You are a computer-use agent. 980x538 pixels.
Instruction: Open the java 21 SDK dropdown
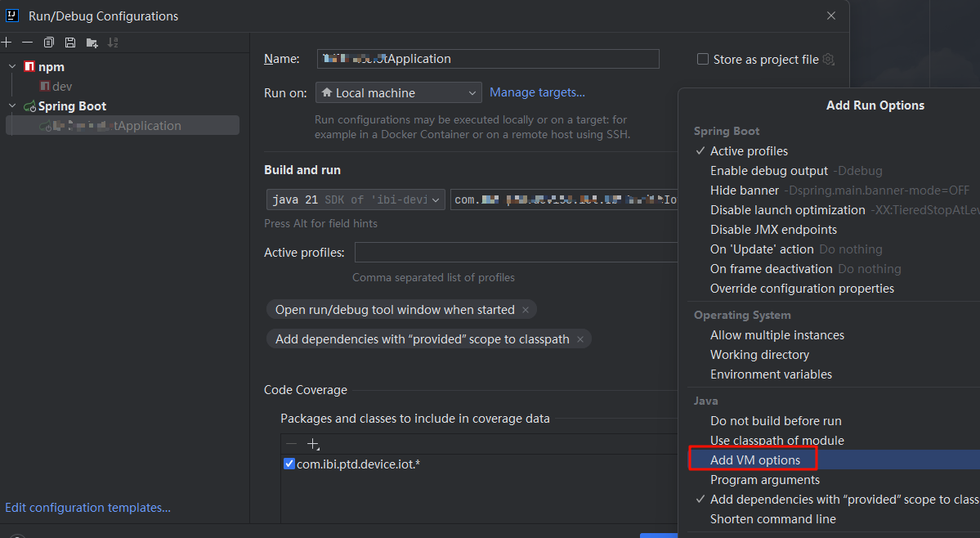point(356,200)
